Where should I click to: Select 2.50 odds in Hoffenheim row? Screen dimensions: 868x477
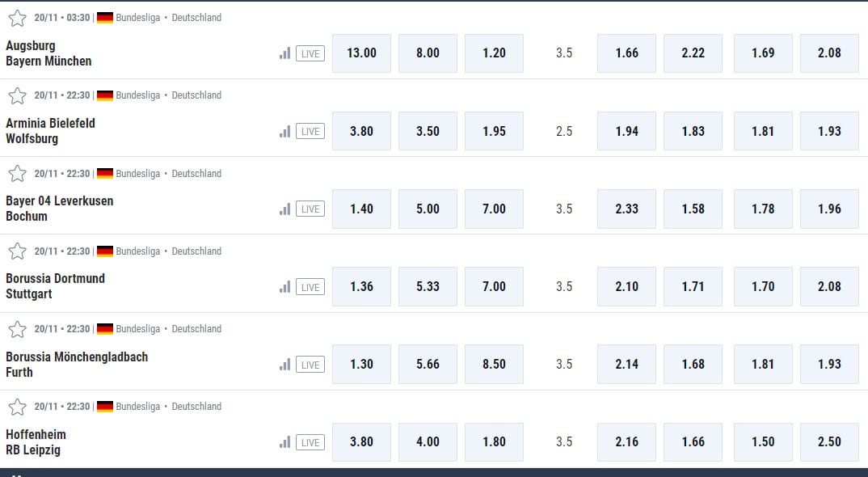click(x=829, y=442)
